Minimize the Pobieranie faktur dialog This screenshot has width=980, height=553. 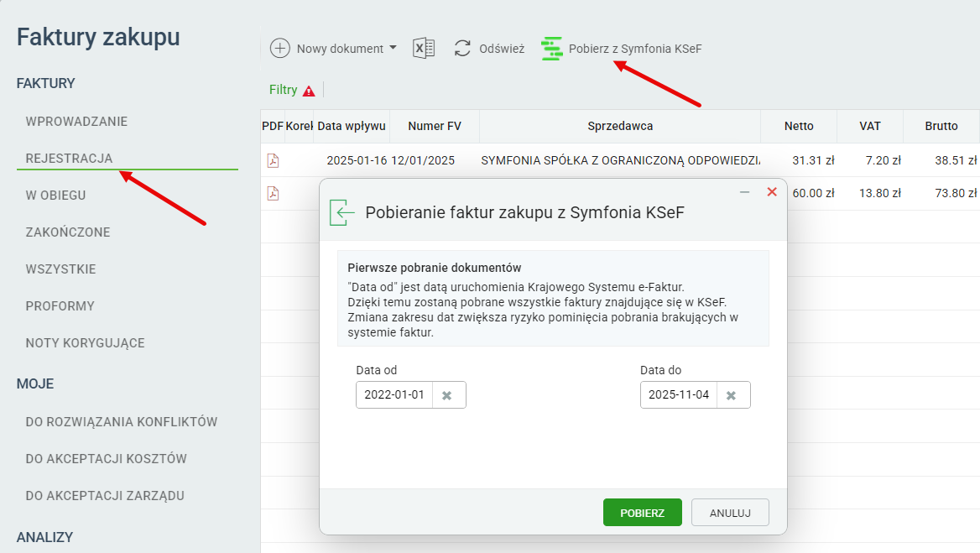(x=744, y=192)
